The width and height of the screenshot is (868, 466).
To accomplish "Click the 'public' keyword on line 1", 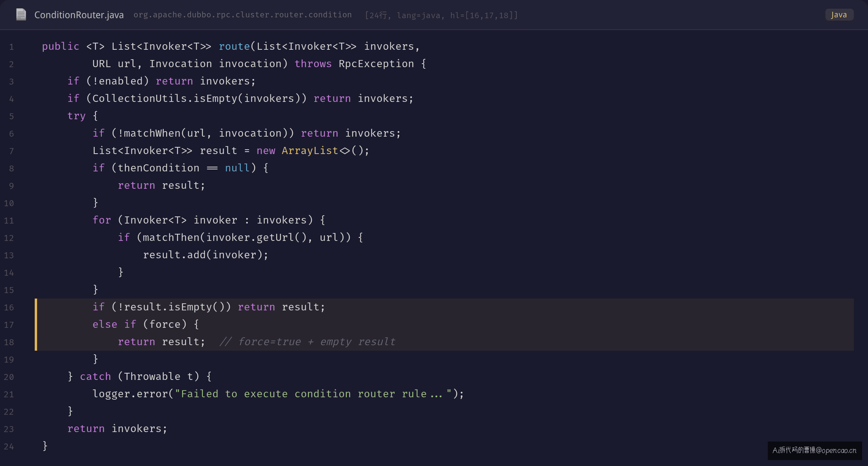I will click(x=61, y=46).
